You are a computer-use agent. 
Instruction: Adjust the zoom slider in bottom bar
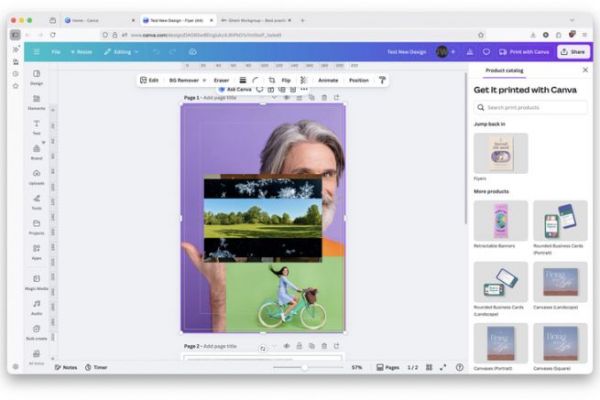tap(305, 367)
